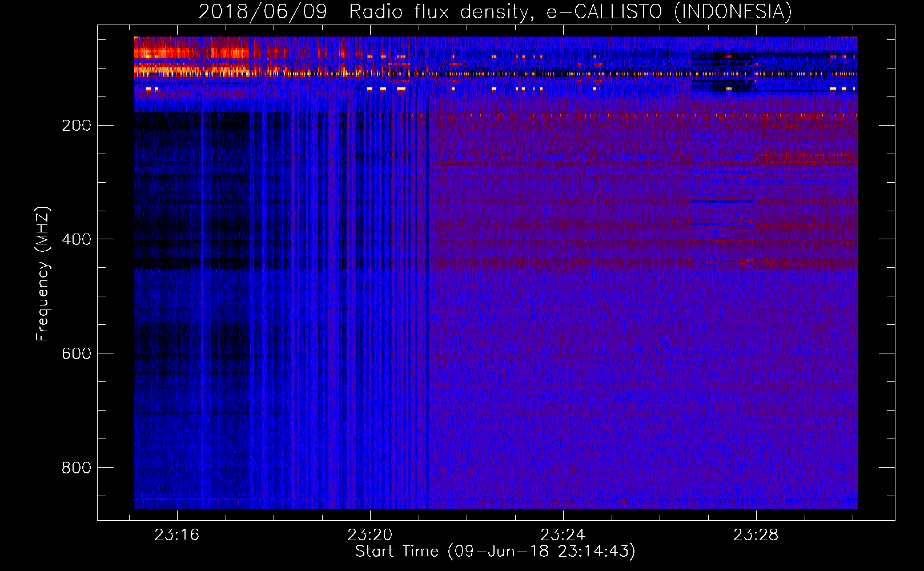
Task: Click the '2018/06/09' date in the title
Action: click(x=263, y=11)
